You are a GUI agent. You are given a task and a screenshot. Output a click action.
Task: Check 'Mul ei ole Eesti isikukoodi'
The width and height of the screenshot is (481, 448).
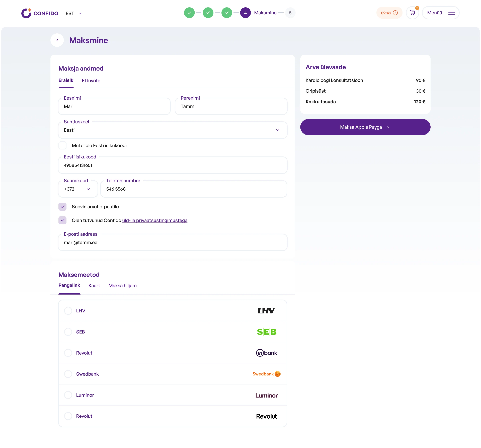[62, 146]
